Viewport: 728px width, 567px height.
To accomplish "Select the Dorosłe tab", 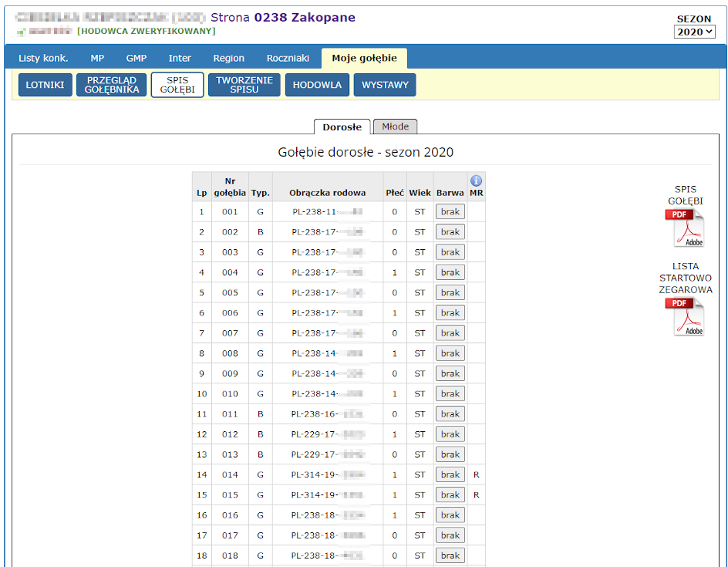I will (x=342, y=127).
